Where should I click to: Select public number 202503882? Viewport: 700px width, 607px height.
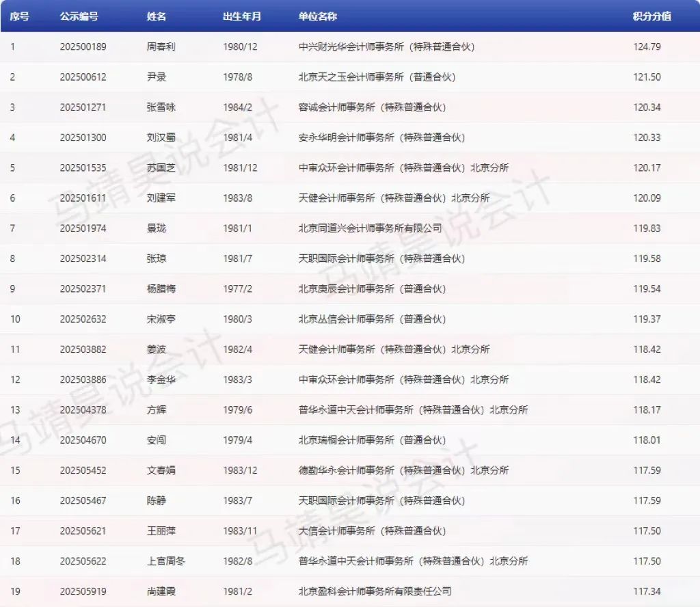[83, 349]
